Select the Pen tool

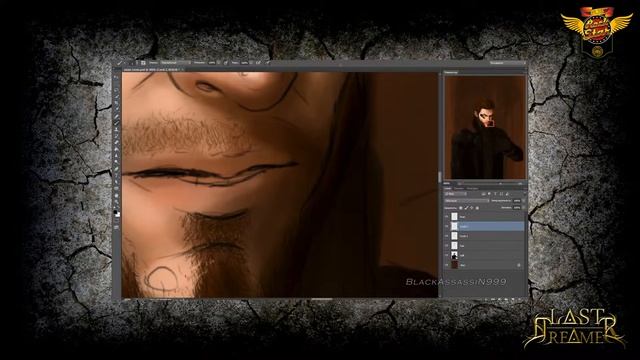coord(116,169)
